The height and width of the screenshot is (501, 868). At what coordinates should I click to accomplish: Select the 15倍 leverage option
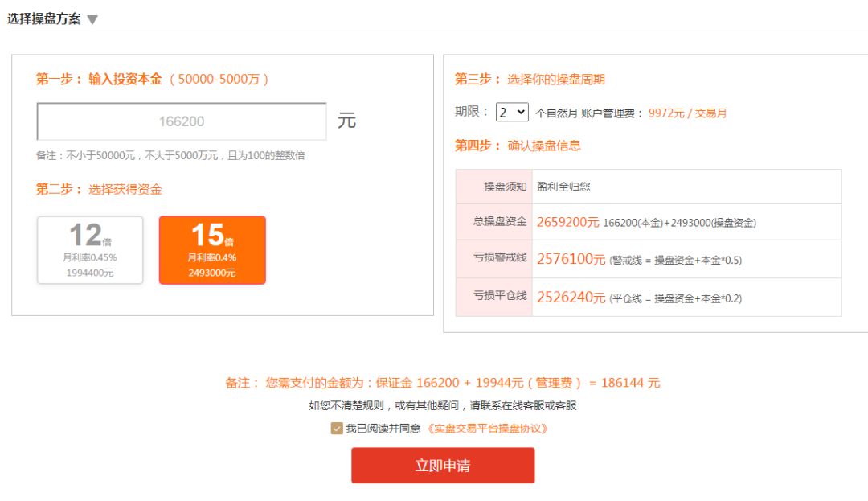212,249
